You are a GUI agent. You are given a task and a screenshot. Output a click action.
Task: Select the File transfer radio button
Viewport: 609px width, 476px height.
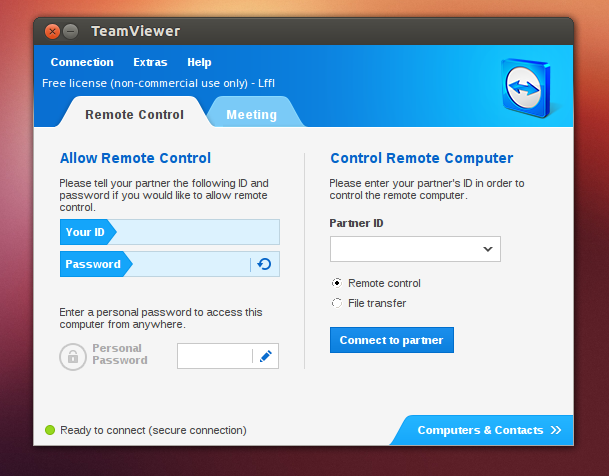(337, 303)
